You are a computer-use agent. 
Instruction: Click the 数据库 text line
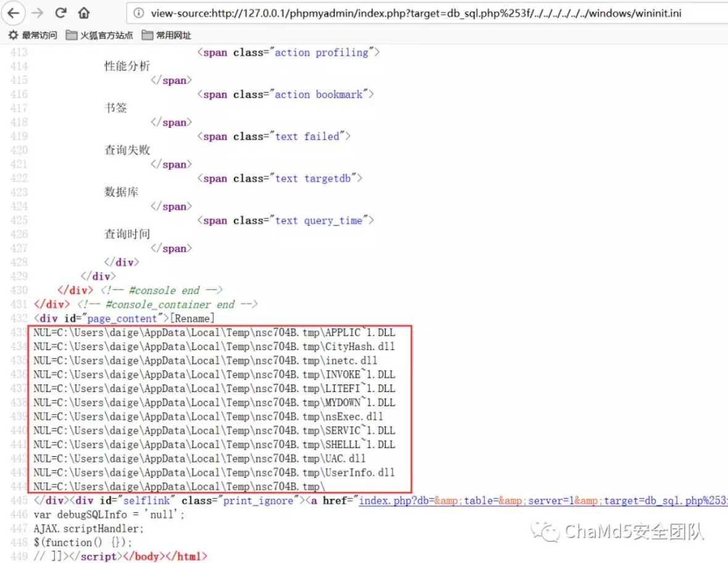(122, 193)
